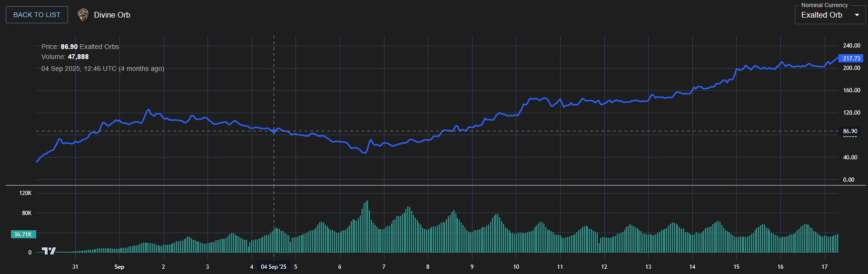Click the 160.00 price axis label
868x274 pixels.
(851, 90)
